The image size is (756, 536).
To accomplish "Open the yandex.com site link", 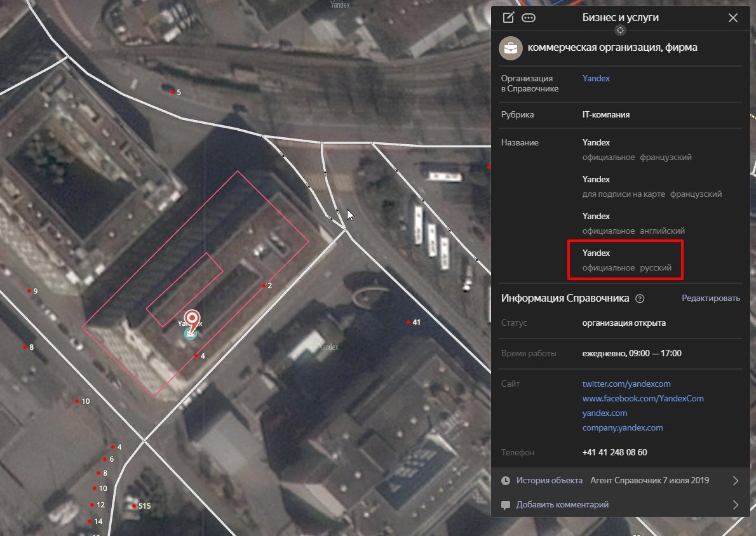I will (605, 413).
